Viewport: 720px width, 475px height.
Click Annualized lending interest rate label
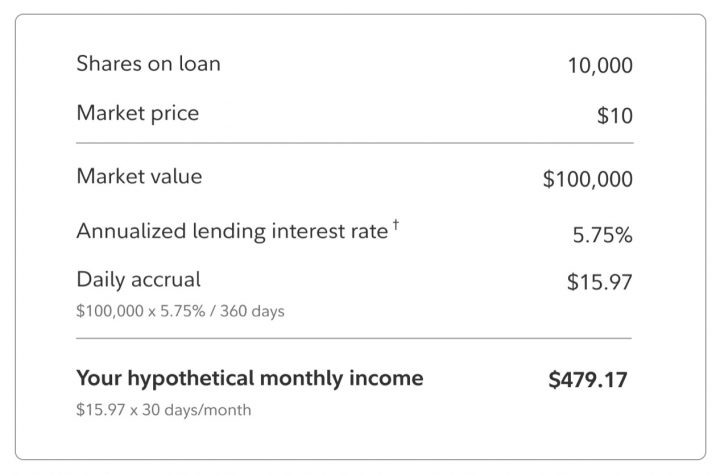[231, 231]
